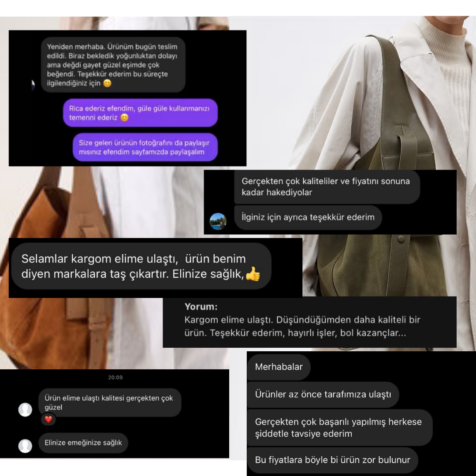Select the purple 'Rica ederiz efendim' reply
The image size is (476, 476).
[x=140, y=113]
